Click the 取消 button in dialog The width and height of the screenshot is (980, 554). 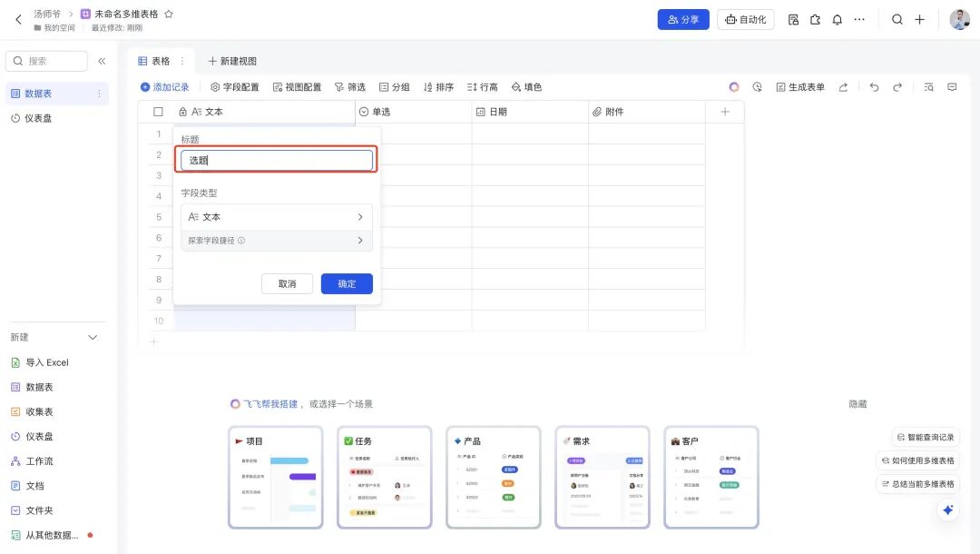click(x=287, y=283)
